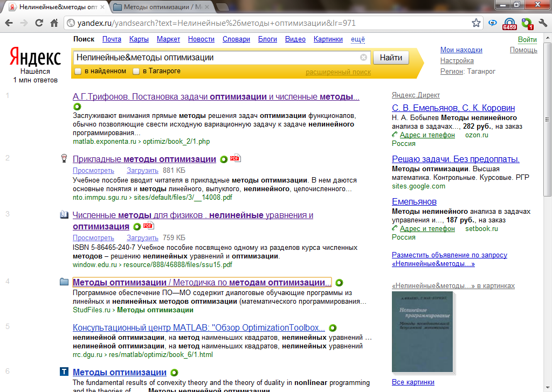Open Карты in the top navigation
The height and width of the screenshot is (392, 552).
[139, 39]
